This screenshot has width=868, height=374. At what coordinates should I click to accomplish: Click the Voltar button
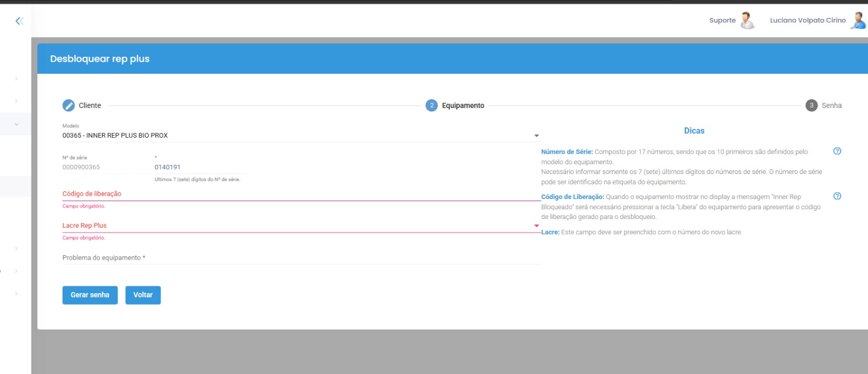[x=143, y=295]
